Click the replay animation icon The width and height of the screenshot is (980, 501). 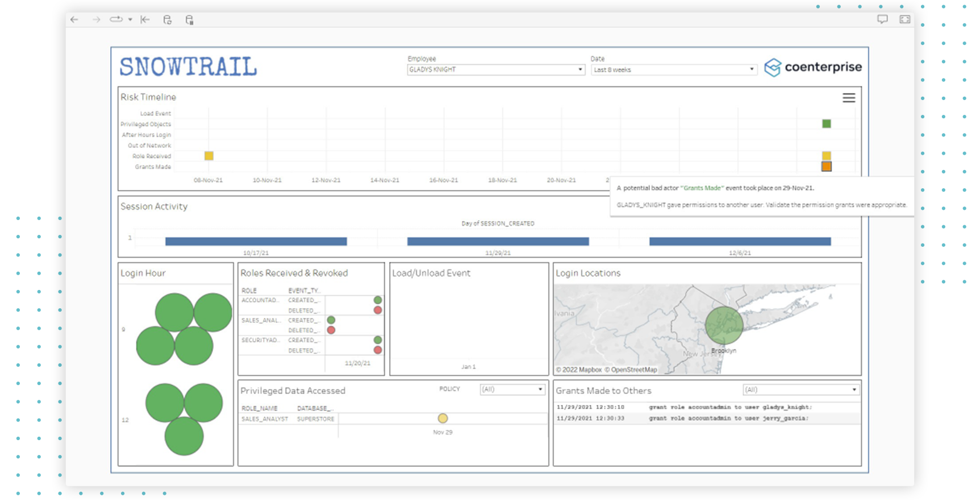point(116,19)
